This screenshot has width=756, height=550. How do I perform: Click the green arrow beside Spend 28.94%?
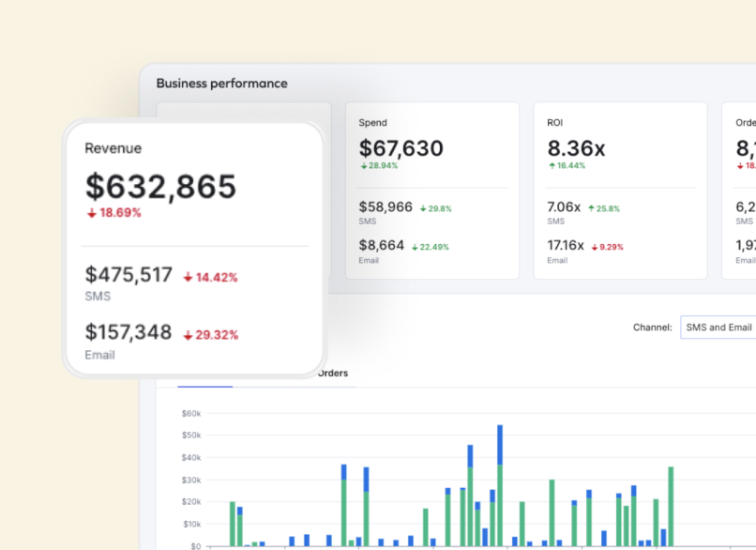[363, 165]
